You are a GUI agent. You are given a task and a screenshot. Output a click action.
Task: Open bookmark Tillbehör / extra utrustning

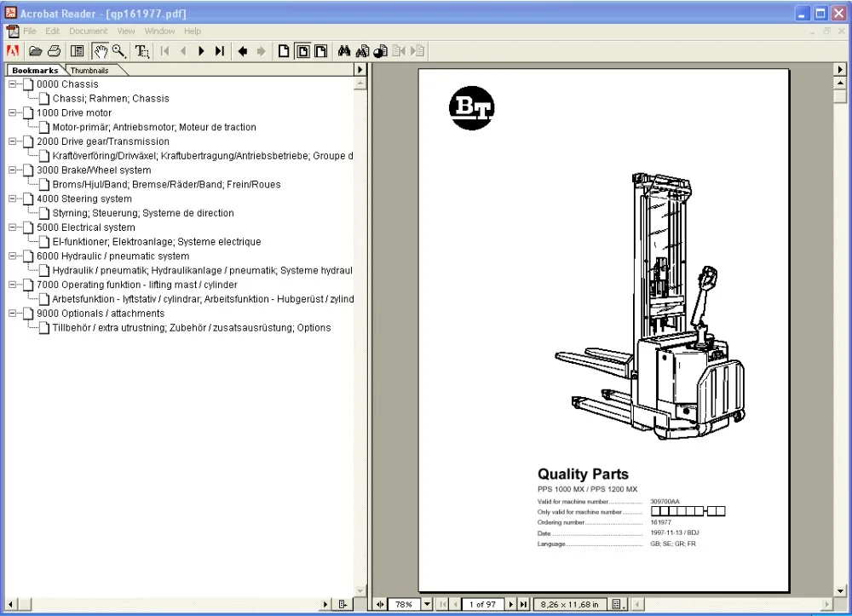pyautogui.click(x=191, y=327)
